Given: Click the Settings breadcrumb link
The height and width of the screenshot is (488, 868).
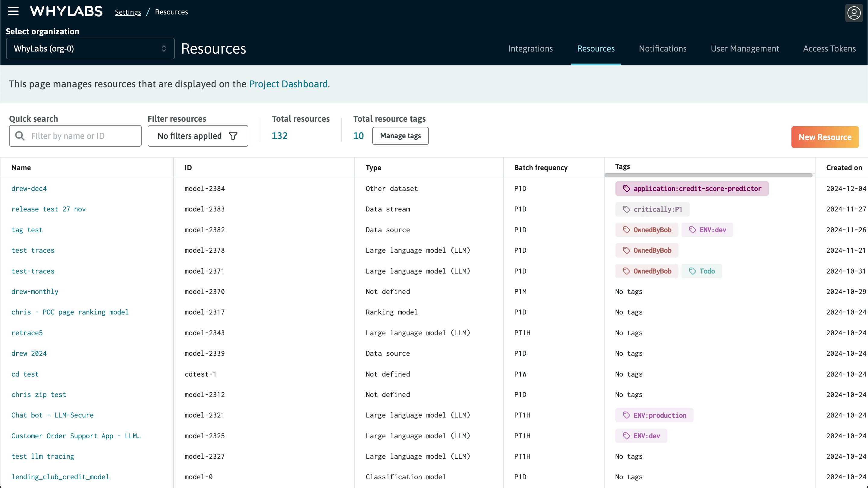Looking at the screenshot, I should (x=128, y=12).
